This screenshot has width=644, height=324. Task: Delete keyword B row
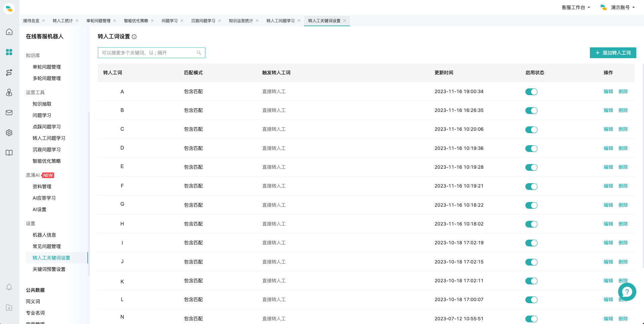(623, 110)
